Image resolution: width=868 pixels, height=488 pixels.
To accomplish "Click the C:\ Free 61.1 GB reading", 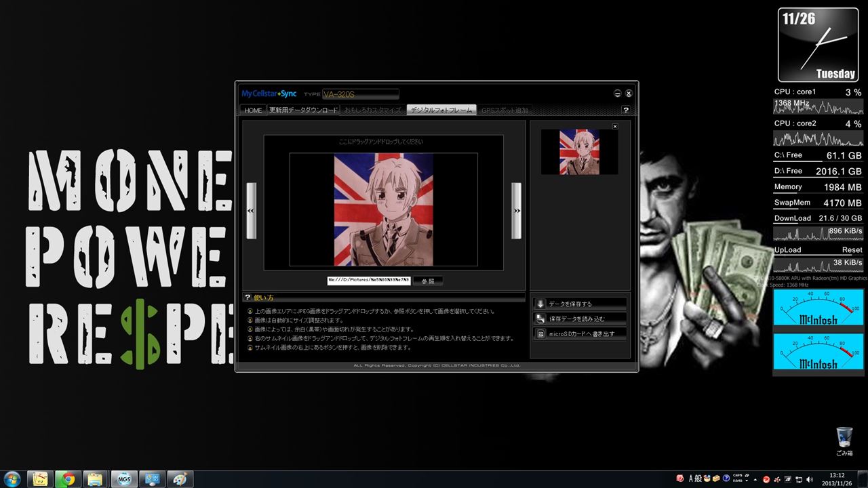I will (818, 155).
